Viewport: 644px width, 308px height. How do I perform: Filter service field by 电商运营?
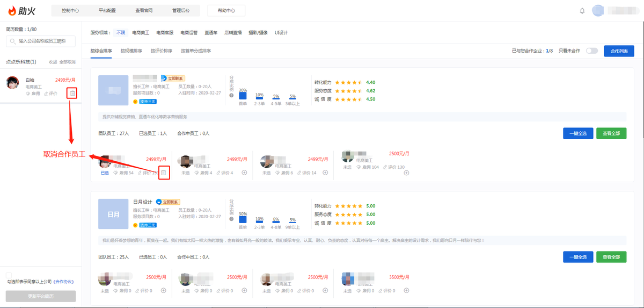pyautogui.click(x=189, y=33)
